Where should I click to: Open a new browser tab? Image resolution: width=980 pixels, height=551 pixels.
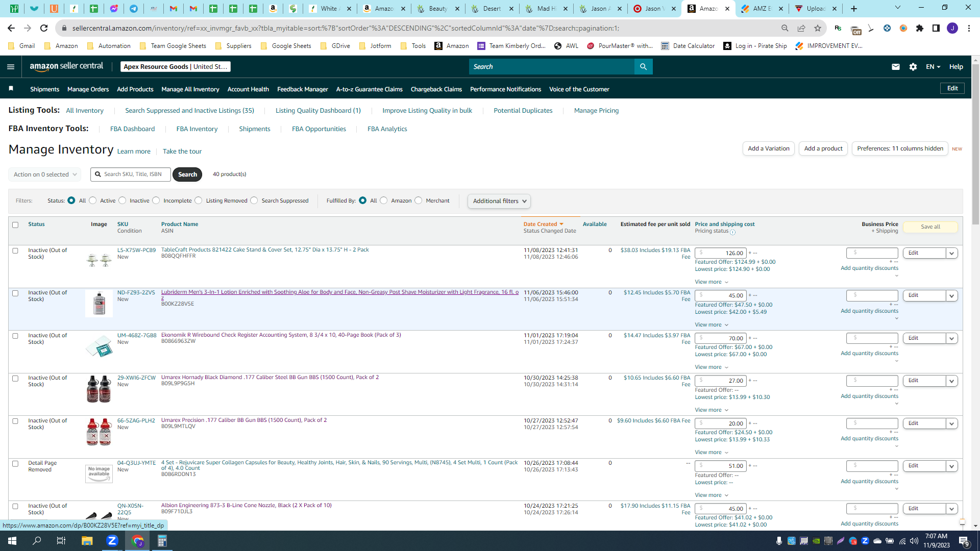854,9
